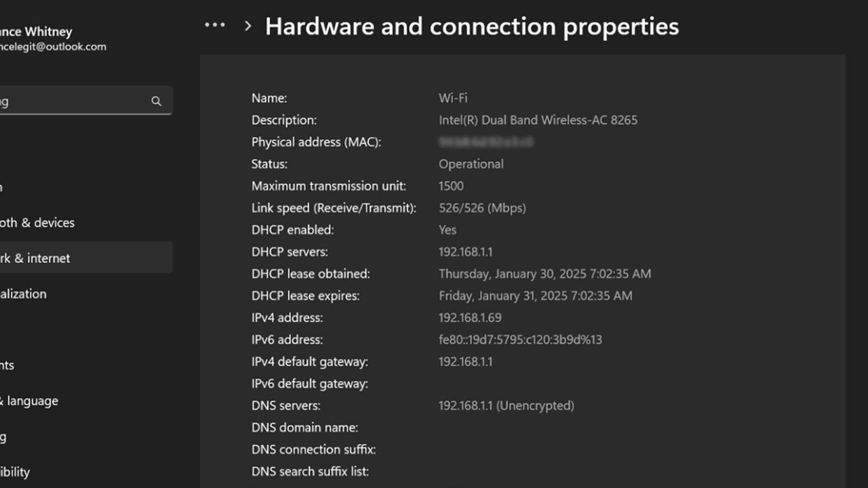Click the Whitney profile name
Viewport: 868px width, 488px height.
pyautogui.click(x=37, y=31)
